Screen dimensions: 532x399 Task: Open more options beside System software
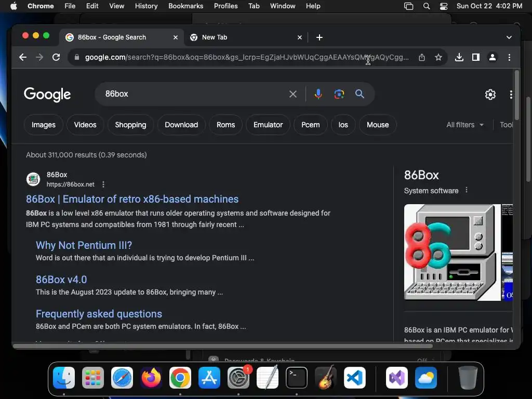pyautogui.click(x=467, y=190)
